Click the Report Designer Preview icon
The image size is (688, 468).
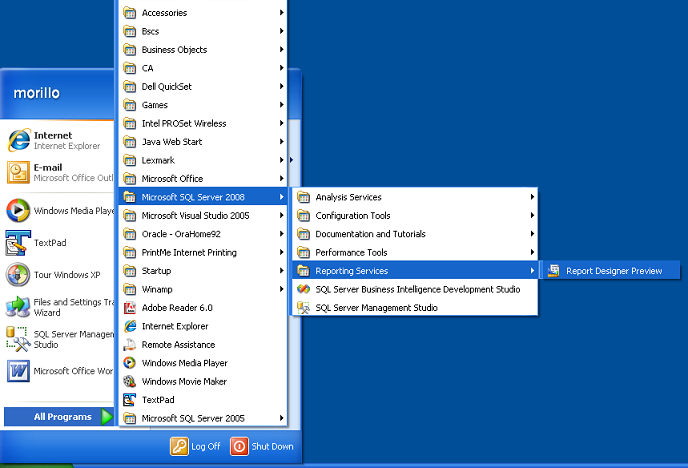coord(554,271)
